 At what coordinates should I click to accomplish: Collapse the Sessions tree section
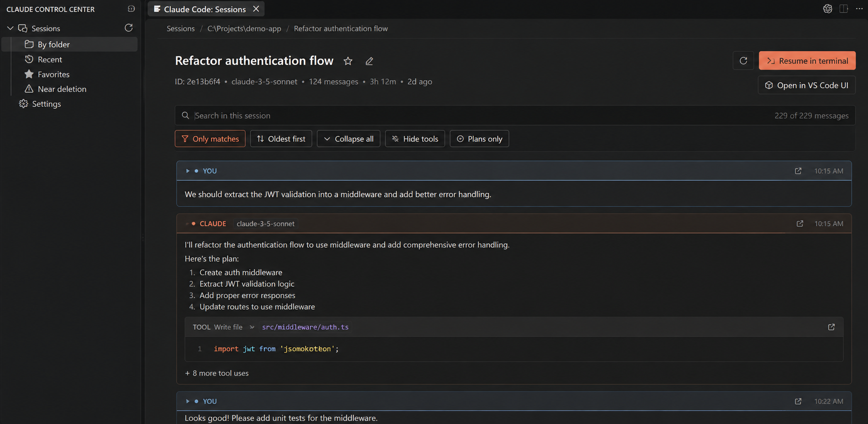point(10,29)
